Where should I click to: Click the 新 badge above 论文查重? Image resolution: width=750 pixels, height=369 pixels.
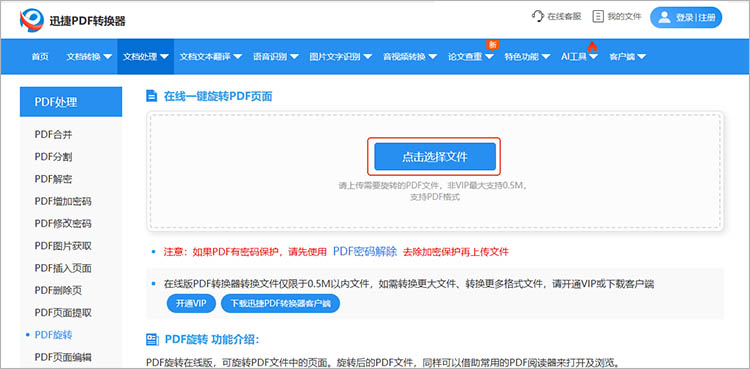493,45
